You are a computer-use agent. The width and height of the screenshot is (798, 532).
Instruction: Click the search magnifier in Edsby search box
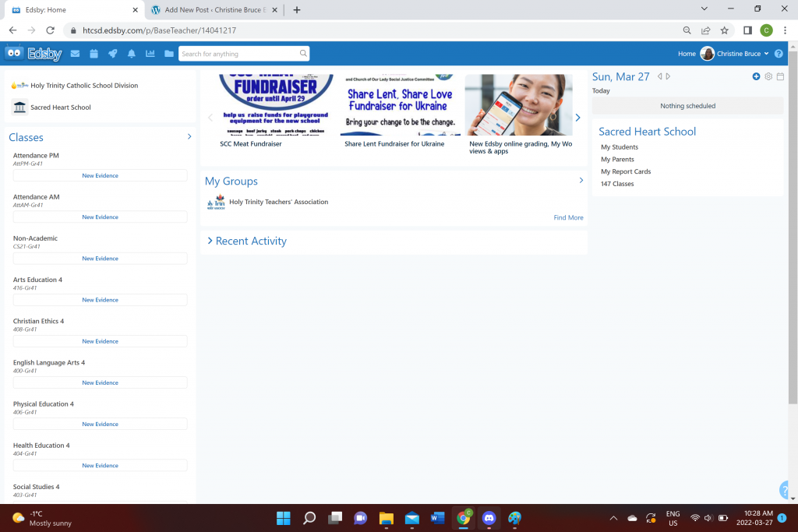click(x=303, y=54)
